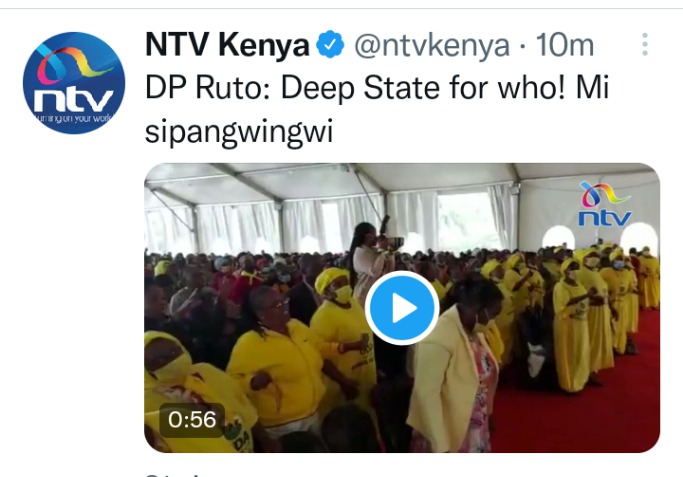Click the 0:56 video duration badge
Image resolution: width=683 pixels, height=477 pixels.
point(192,420)
